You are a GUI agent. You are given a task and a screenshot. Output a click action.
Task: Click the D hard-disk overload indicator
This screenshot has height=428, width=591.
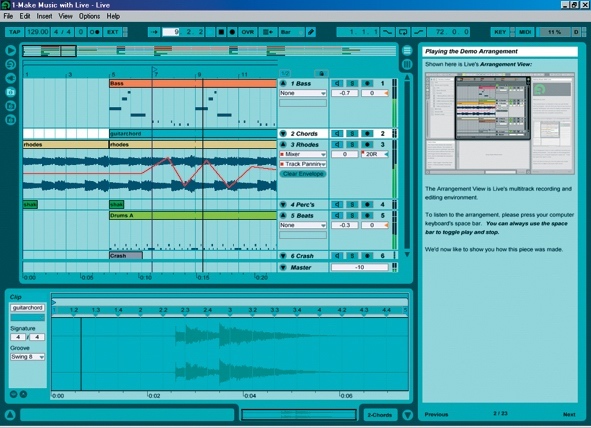point(576,32)
